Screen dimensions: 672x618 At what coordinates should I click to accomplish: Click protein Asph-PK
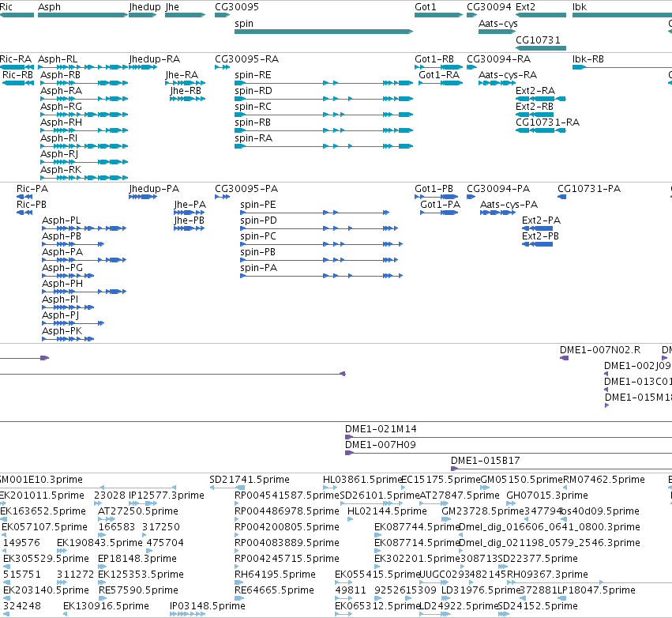point(68,339)
